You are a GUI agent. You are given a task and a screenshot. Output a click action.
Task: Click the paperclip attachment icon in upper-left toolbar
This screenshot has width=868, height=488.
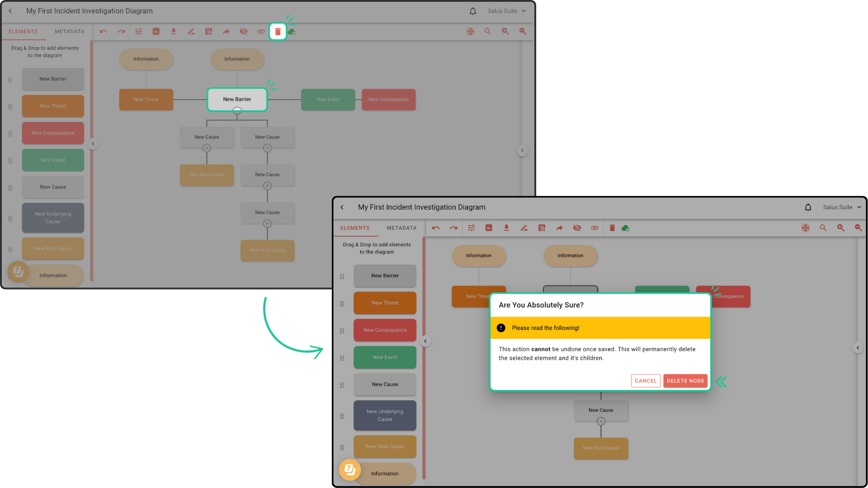coord(261,32)
